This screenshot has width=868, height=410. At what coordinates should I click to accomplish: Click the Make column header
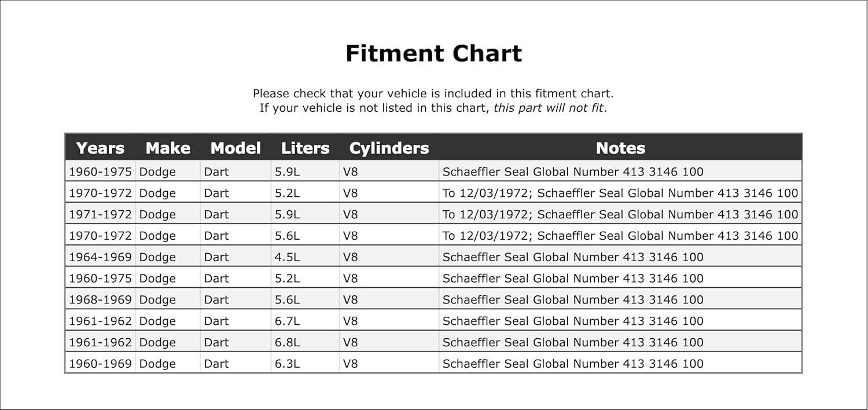168,148
